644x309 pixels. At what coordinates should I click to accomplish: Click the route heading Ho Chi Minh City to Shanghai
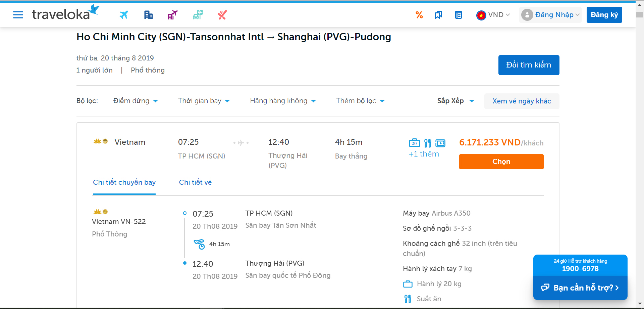click(233, 37)
